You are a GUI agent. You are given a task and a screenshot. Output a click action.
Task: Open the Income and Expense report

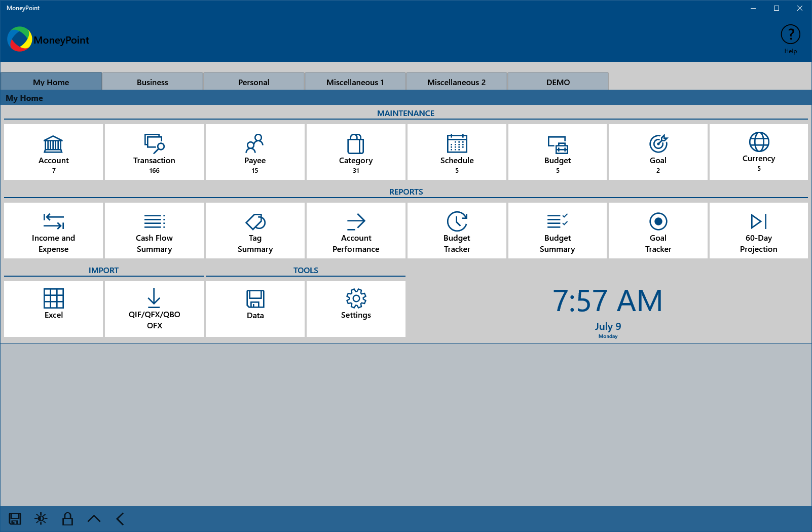click(53, 231)
